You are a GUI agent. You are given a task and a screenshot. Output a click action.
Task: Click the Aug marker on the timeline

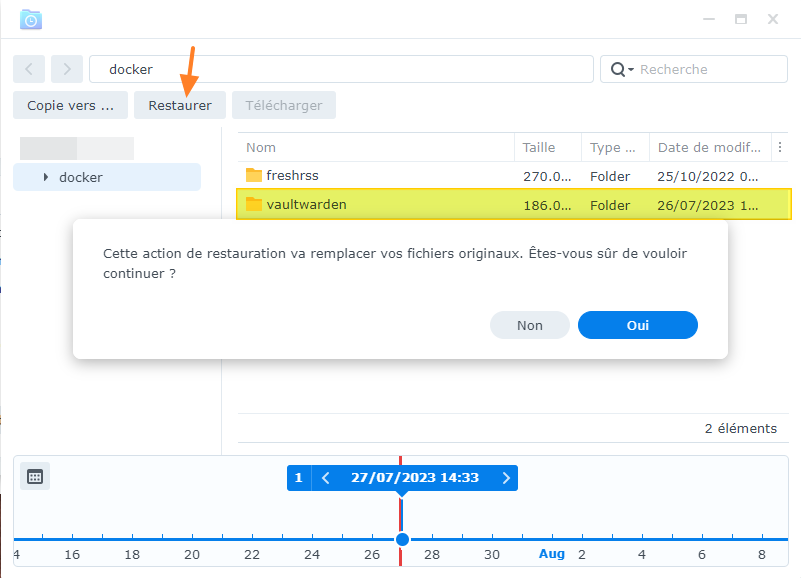552,554
